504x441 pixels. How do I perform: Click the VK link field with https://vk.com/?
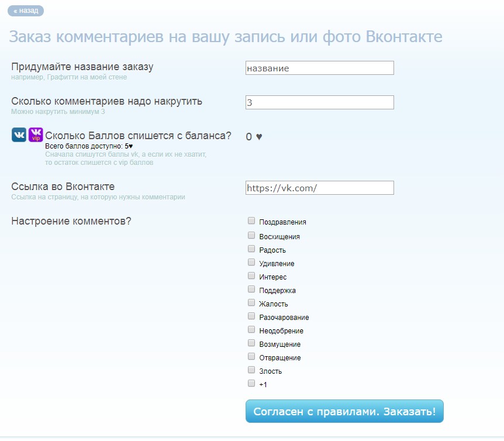pos(319,188)
